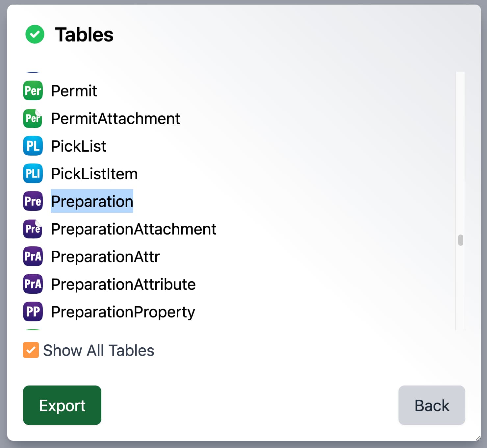487x448 pixels.
Task: Choose PreparationAttribute from the list
Action: [123, 284]
